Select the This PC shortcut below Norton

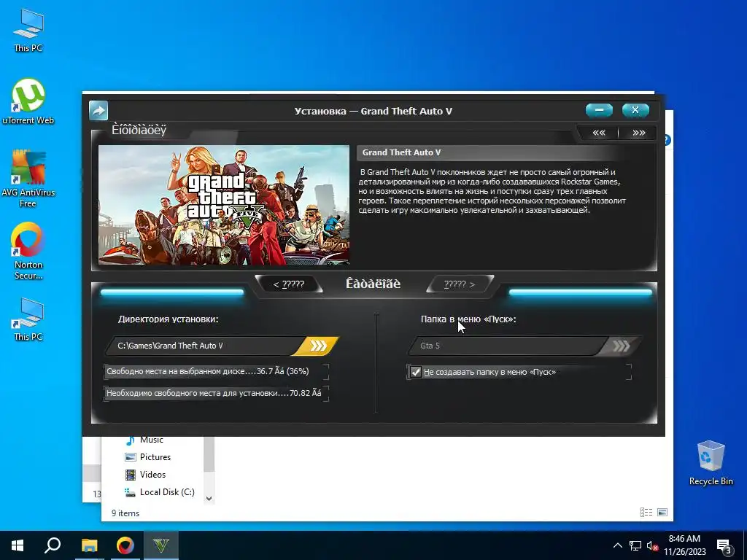(28, 319)
